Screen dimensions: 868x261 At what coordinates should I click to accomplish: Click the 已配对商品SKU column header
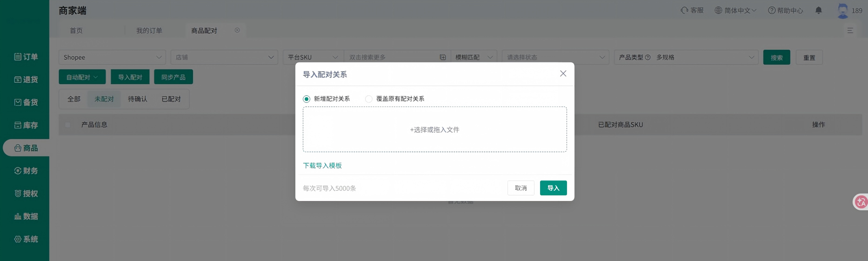click(x=621, y=125)
